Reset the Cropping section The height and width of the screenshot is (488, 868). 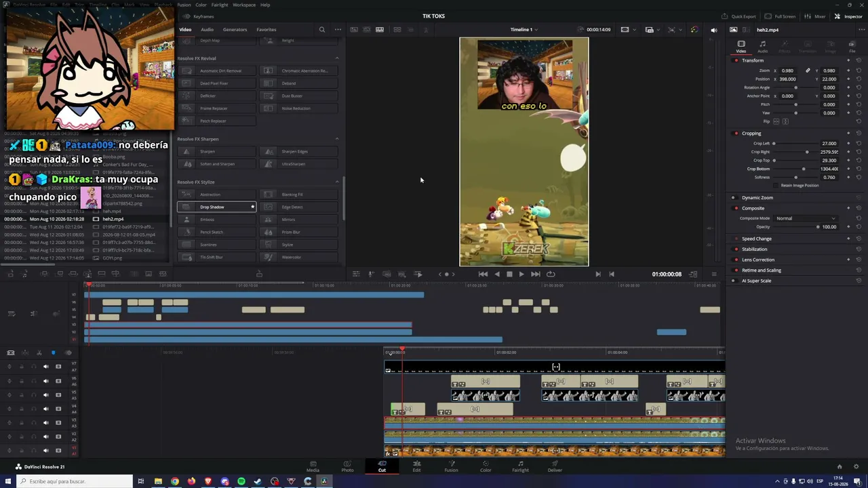(x=859, y=133)
